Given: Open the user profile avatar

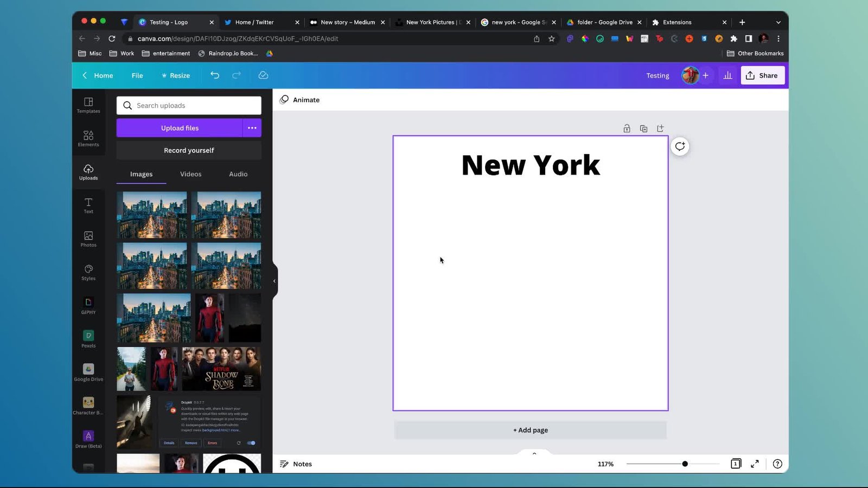Looking at the screenshot, I should 690,75.
